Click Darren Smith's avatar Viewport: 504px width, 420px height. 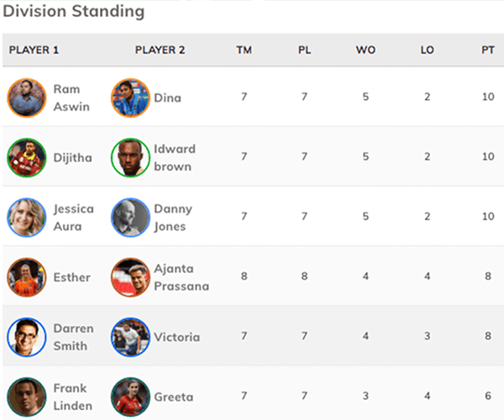tap(26, 337)
